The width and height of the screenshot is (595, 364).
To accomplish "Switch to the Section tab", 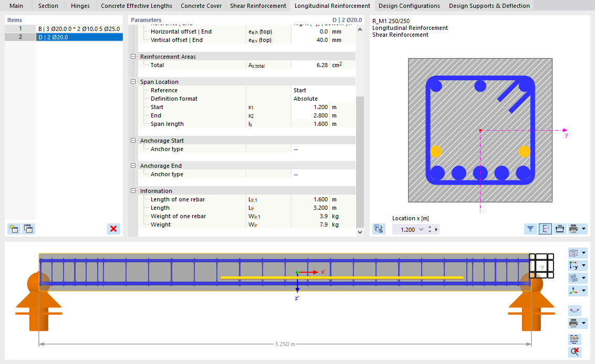I will pyautogui.click(x=48, y=6).
